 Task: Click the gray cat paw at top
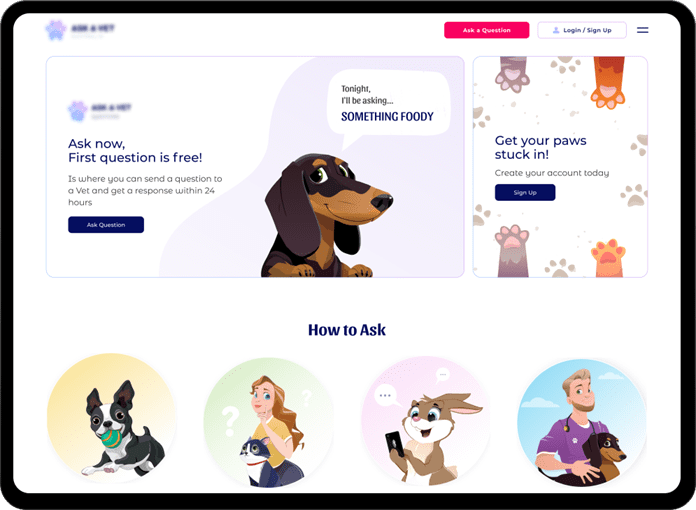point(512,75)
